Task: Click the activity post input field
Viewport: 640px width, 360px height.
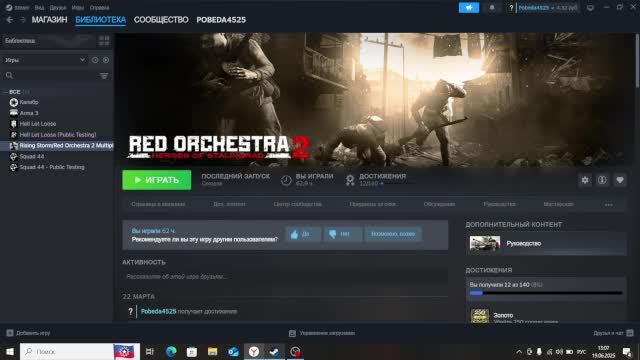Action: 285,277
